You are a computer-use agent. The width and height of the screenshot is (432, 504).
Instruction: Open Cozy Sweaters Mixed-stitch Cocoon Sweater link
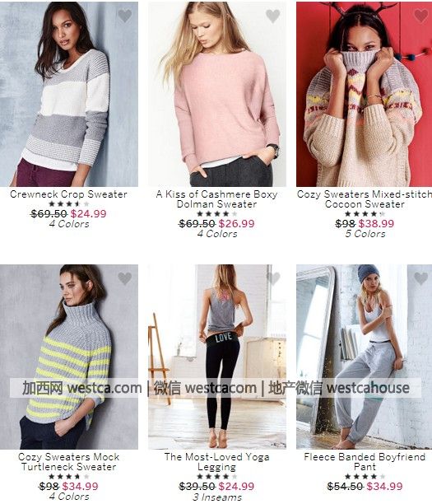[365, 199]
